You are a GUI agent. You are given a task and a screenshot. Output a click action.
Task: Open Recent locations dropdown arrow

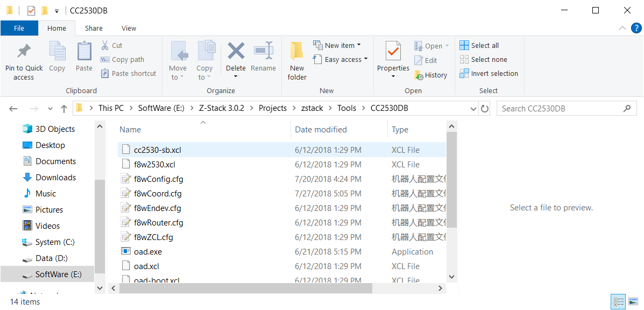(x=50, y=109)
